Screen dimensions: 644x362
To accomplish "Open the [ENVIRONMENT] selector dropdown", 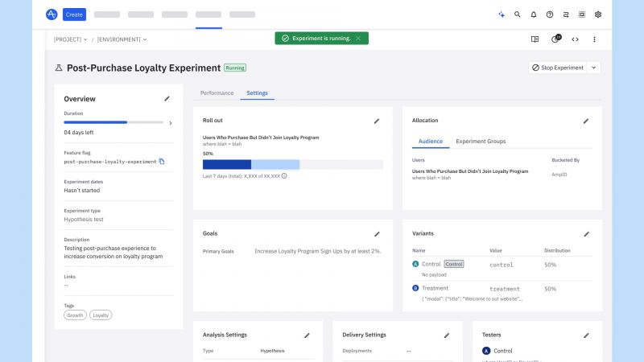I will point(122,39).
